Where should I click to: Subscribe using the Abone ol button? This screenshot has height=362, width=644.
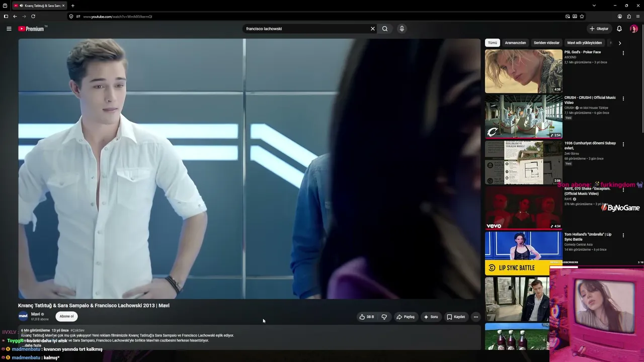(x=66, y=316)
